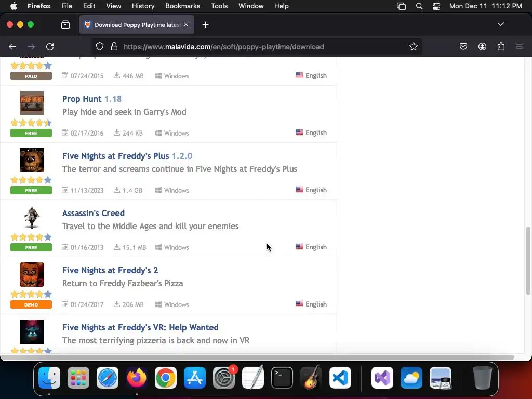
Task: Reload the current page
Action: tap(50, 46)
